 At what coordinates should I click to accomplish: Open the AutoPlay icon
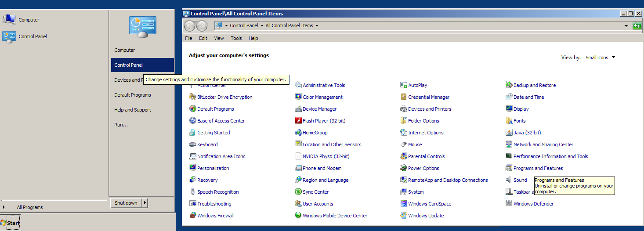pyautogui.click(x=404, y=85)
